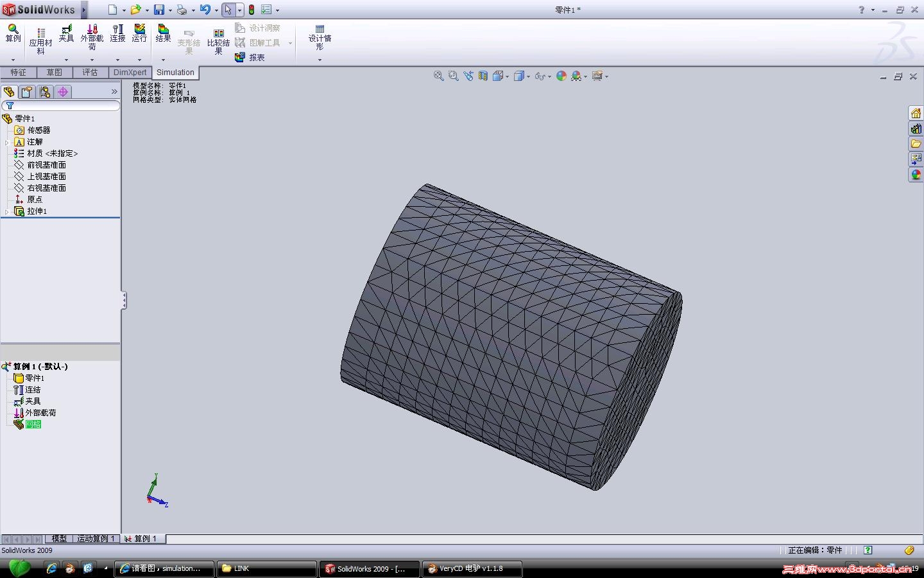Switch to the 特征 features tab
This screenshot has height=578, width=924.
click(x=18, y=73)
